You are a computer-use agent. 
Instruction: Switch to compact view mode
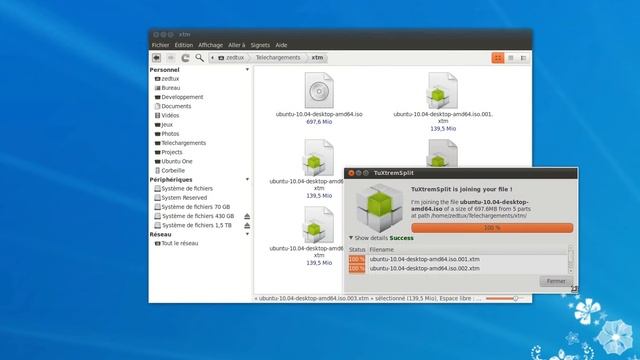(x=523, y=58)
